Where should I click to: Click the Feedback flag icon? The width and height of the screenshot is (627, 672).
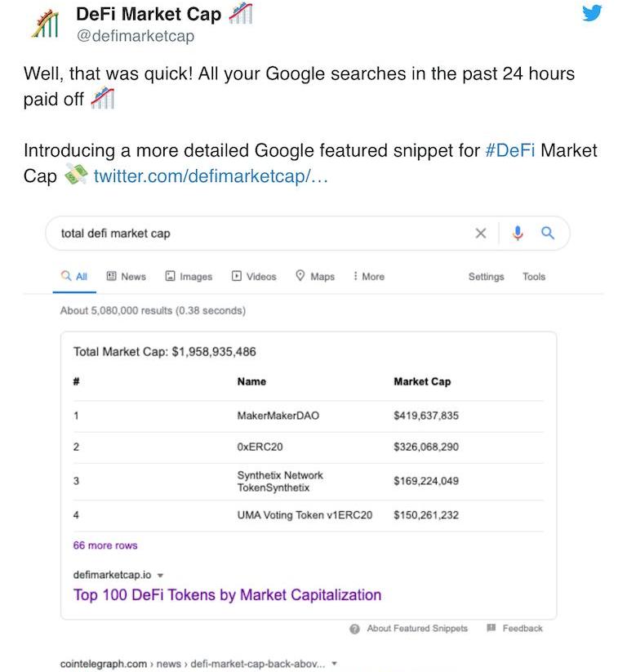[491, 628]
